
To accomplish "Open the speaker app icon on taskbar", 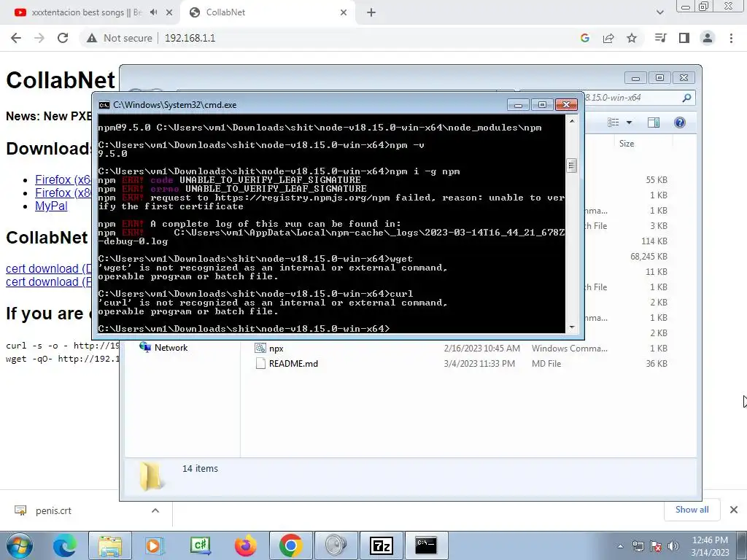I will click(336, 545).
